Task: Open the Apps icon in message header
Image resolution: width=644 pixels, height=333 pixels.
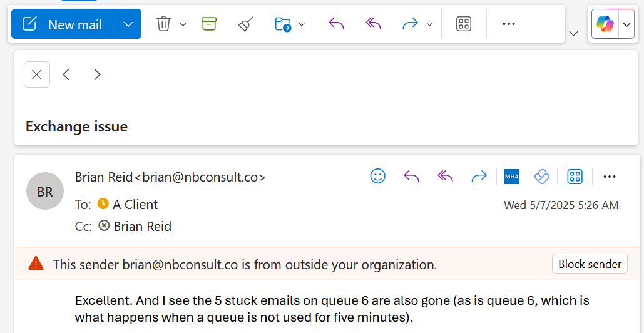Action: [x=575, y=177]
